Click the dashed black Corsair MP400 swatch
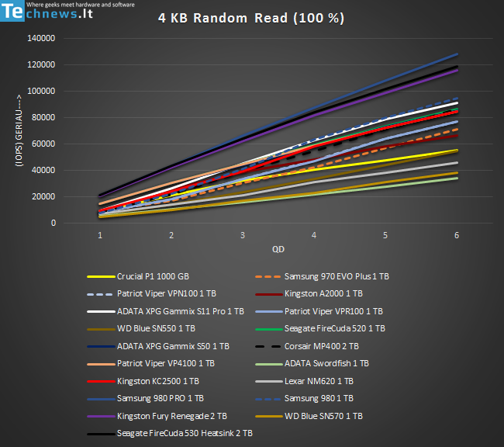 [268, 347]
